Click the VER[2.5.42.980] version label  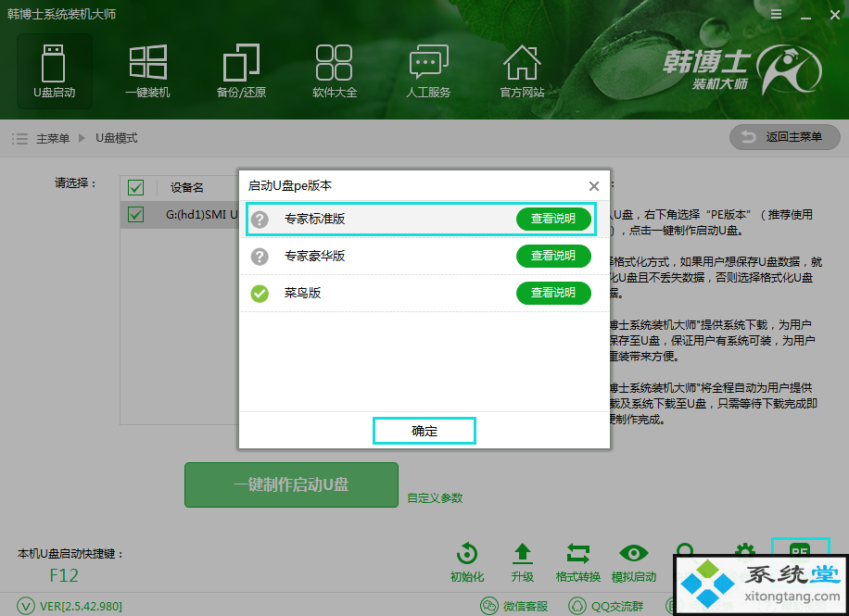(x=81, y=606)
